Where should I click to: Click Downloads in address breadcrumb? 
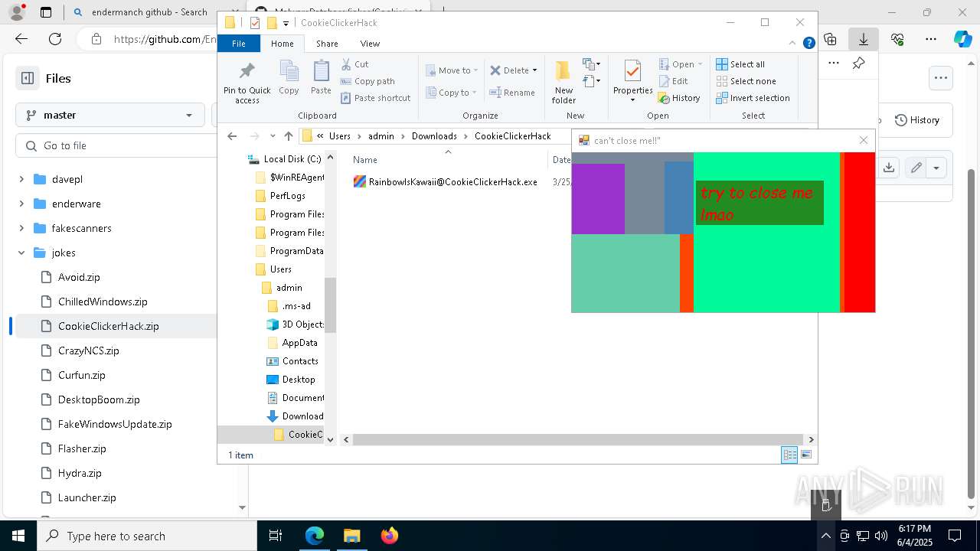(434, 136)
